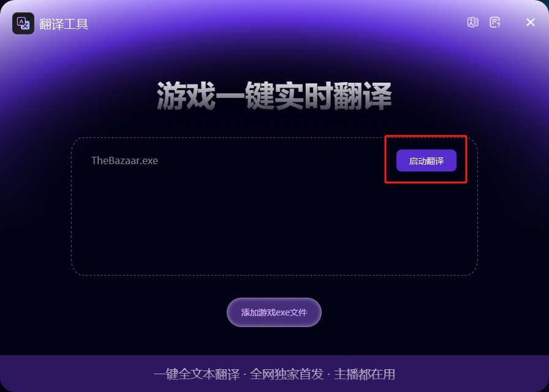
Task: Click the 游戏一键实时翻译 heading
Action: click(x=274, y=96)
